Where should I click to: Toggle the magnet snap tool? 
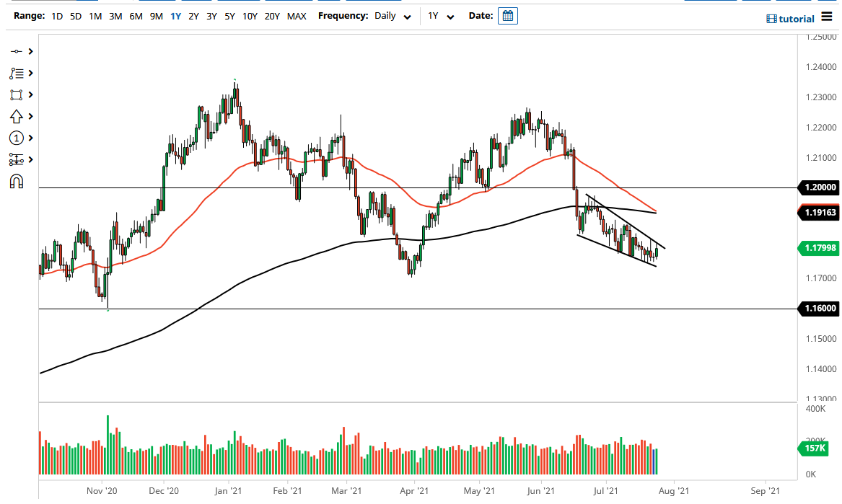tap(16, 181)
